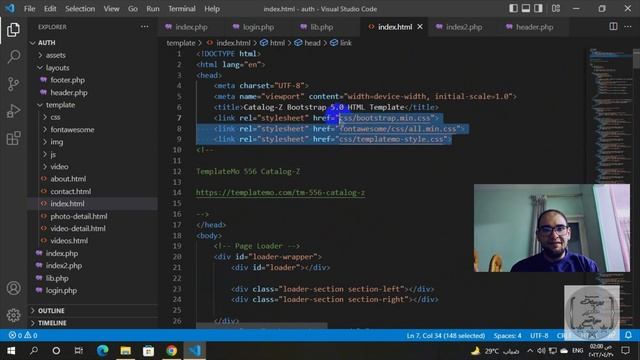Open the Help menu
The width and height of the screenshot is (640, 360).
(x=212, y=9)
